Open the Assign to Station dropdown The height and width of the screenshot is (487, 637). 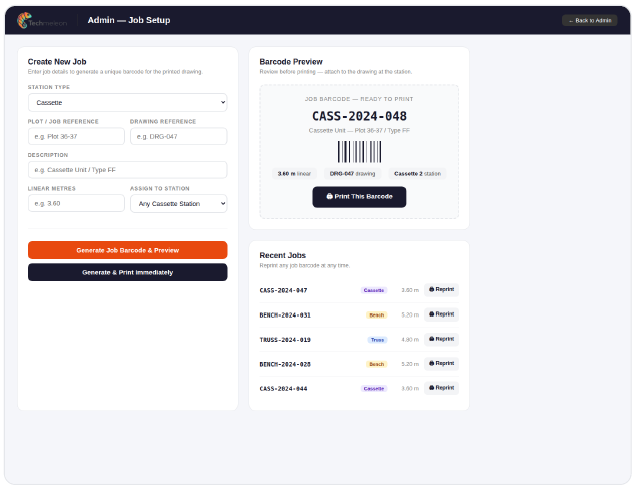click(x=178, y=203)
